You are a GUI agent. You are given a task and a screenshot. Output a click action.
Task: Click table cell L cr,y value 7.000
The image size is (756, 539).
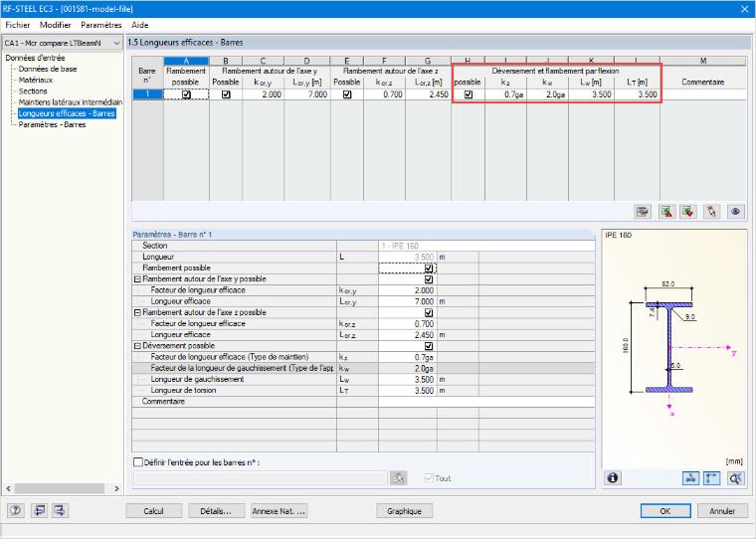(x=307, y=94)
